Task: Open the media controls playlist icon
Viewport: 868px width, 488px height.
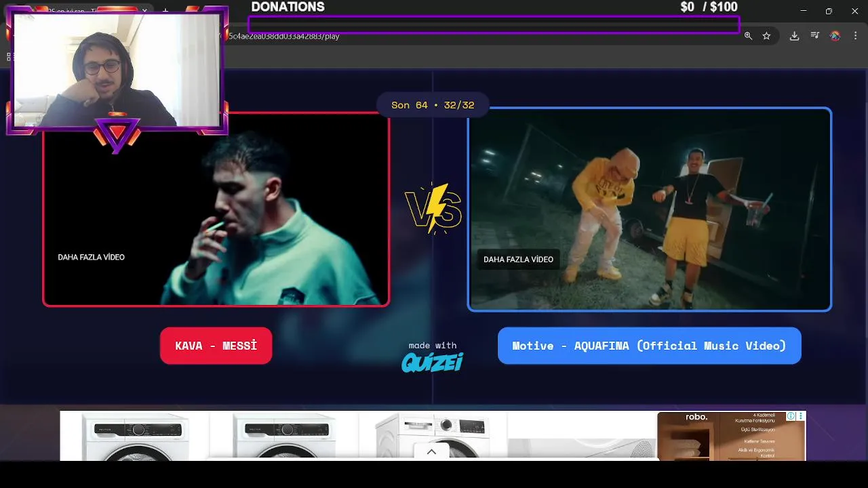Action: tap(814, 36)
